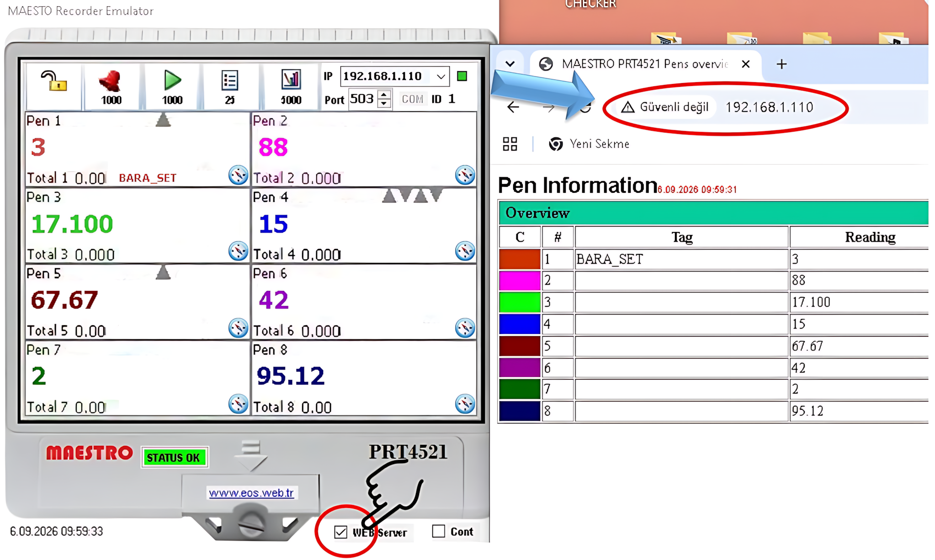The image size is (935, 560).
Task: Click the green play arrow icon
Action: pos(172,80)
